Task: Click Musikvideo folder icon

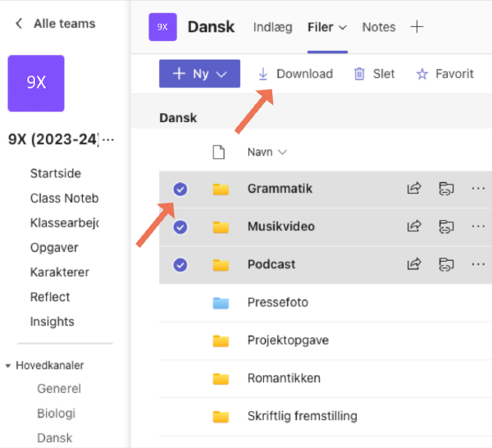Action: click(x=221, y=227)
